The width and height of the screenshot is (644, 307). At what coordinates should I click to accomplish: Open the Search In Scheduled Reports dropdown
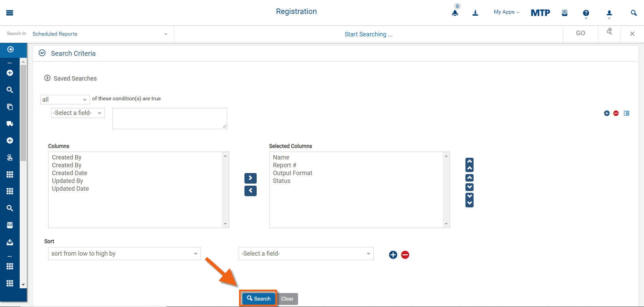(100, 34)
